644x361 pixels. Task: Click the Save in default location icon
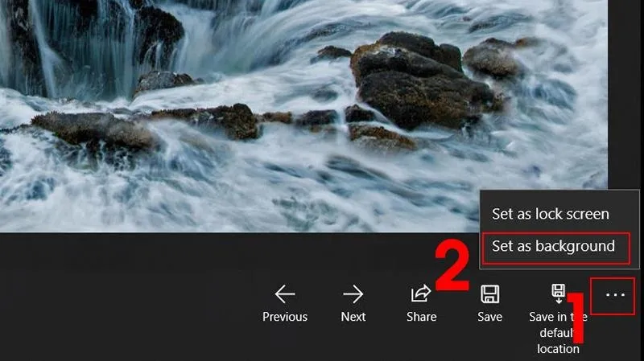coord(558,293)
